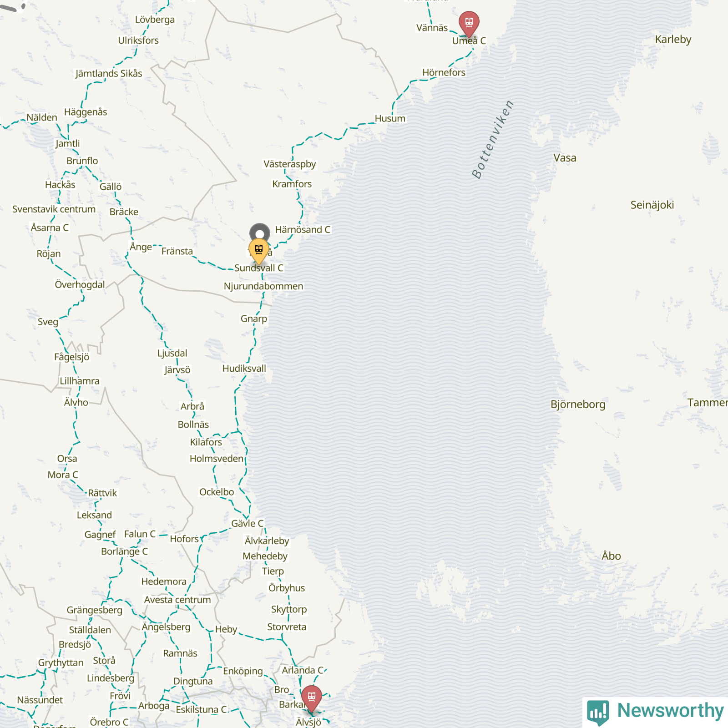Viewport: 728px width, 728px height.
Task: Select the Husum station label
Action: click(x=390, y=118)
